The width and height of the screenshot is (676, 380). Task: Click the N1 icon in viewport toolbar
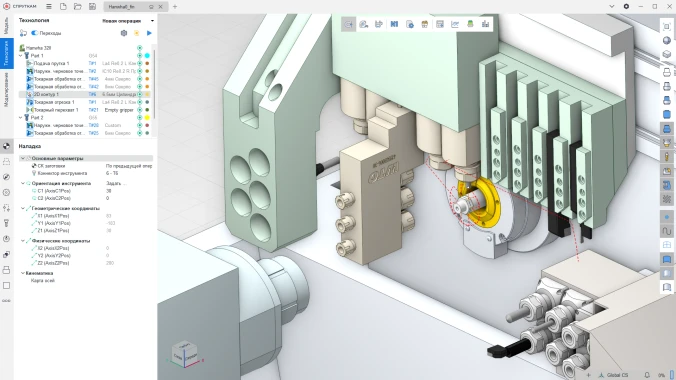click(x=394, y=24)
